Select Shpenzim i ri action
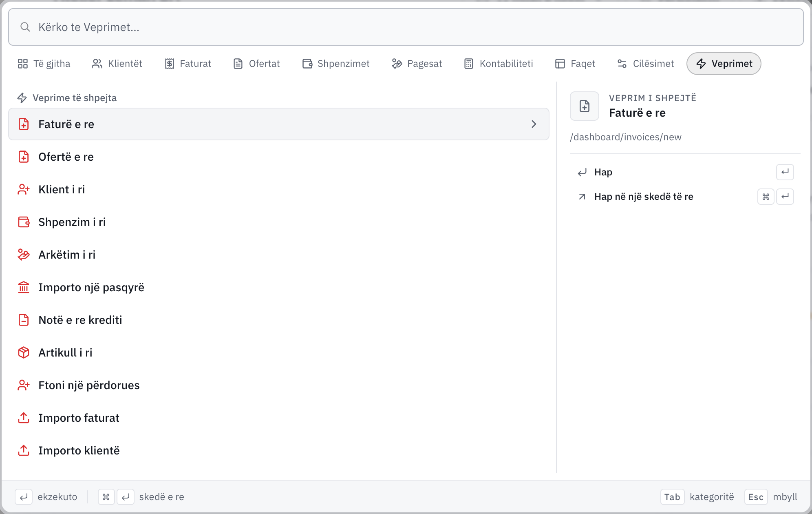The height and width of the screenshot is (514, 812). coord(279,222)
